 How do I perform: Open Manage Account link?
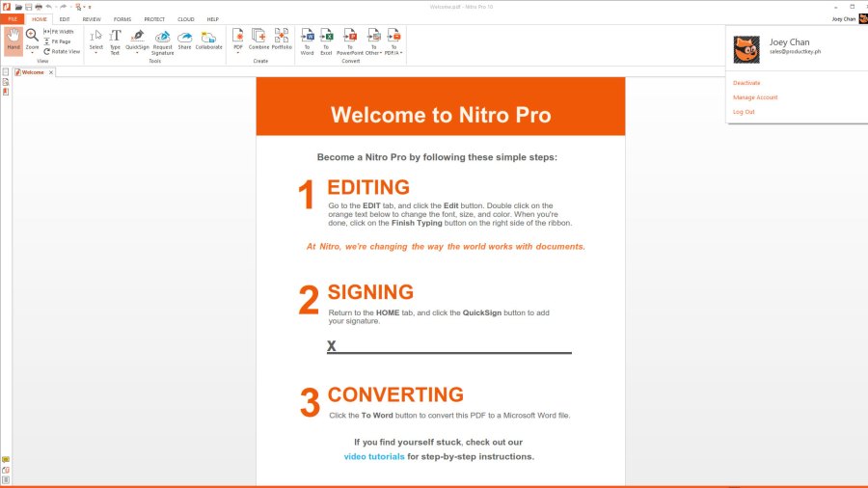755,97
